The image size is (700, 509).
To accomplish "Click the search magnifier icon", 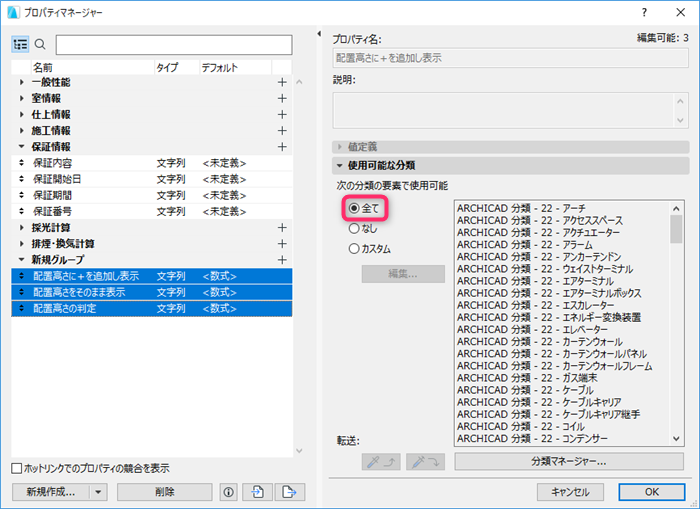I will coord(40,44).
